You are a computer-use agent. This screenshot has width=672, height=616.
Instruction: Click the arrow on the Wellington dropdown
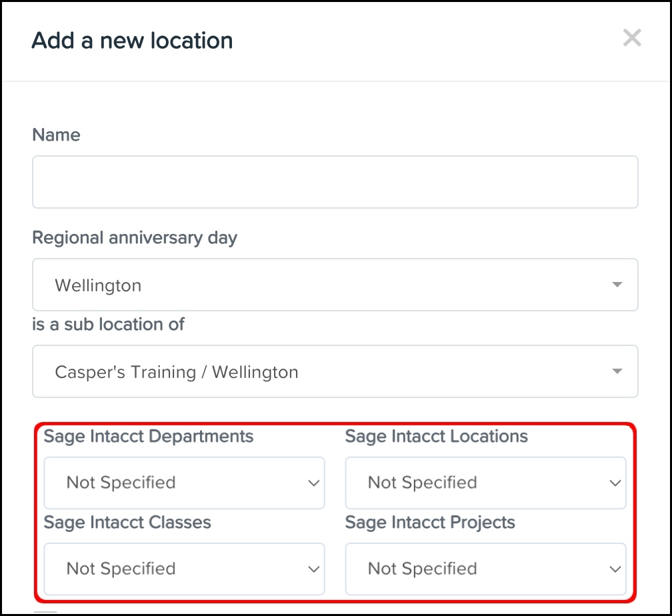click(x=617, y=285)
